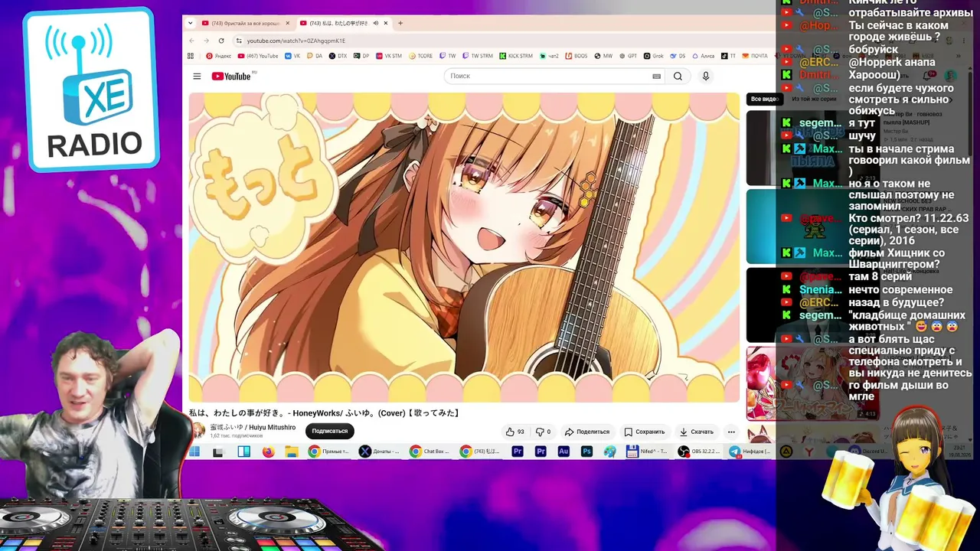The height and width of the screenshot is (551, 980).
Task: Open the Paint palette taskbar icon
Action: pyautogui.click(x=610, y=452)
